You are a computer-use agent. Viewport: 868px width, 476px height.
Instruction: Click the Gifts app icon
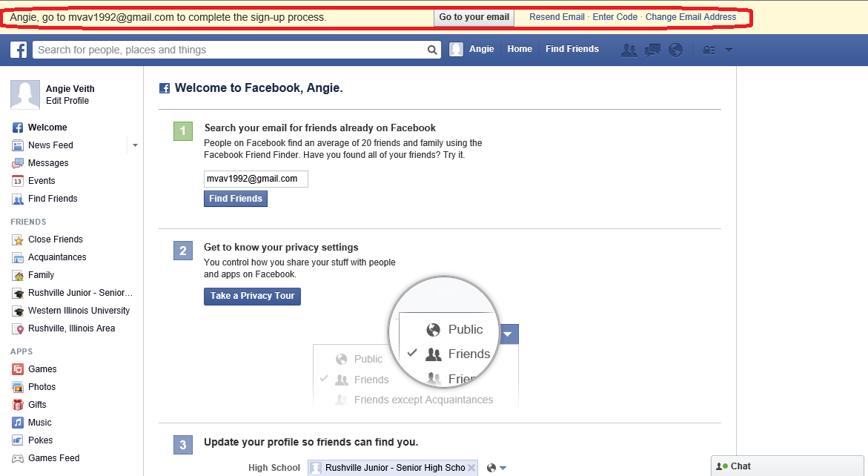click(18, 405)
